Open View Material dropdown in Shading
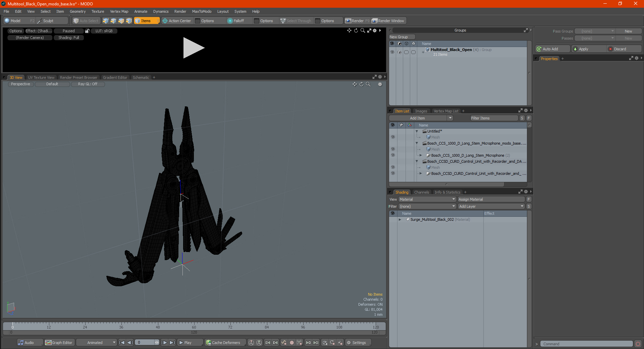644x349 pixels. (427, 199)
